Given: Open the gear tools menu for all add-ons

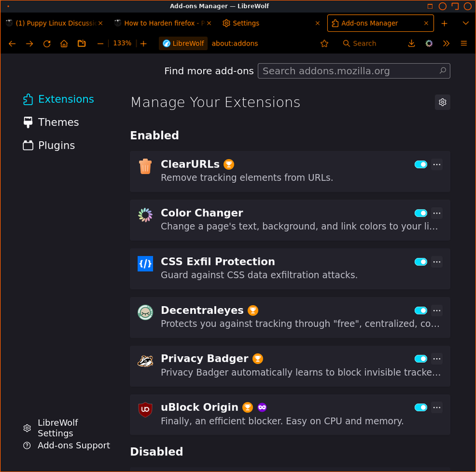Looking at the screenshot, I should [x=442, y=102].
